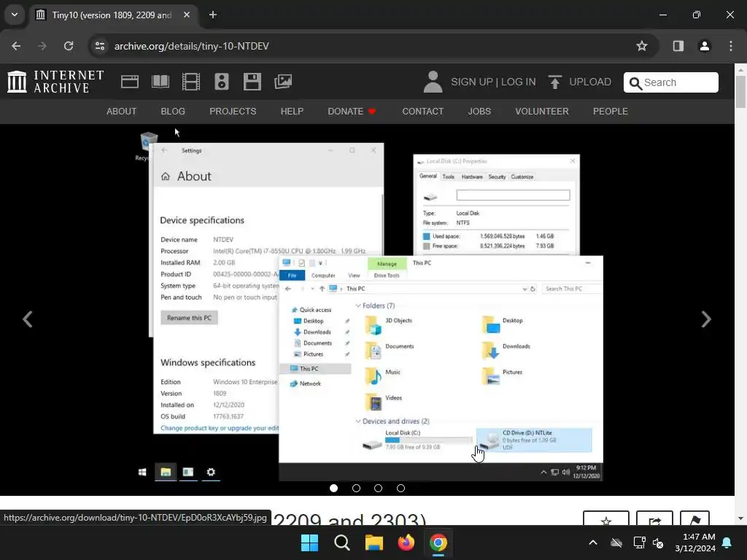The width and height of the screenshot is (747, 560).
Task: Show hidden system tray icons
Action: point(593,542)
